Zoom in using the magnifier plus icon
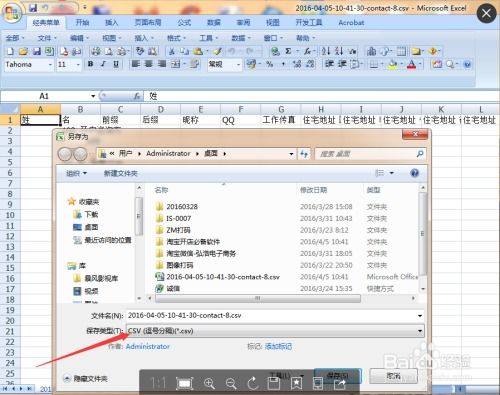 coord(209,383)
